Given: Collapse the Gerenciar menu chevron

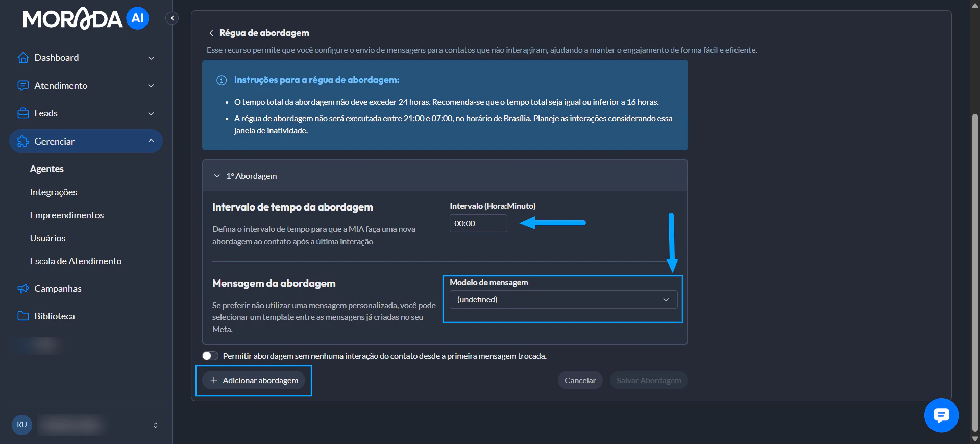Looking at the screenshot, I should pos(151,141).
